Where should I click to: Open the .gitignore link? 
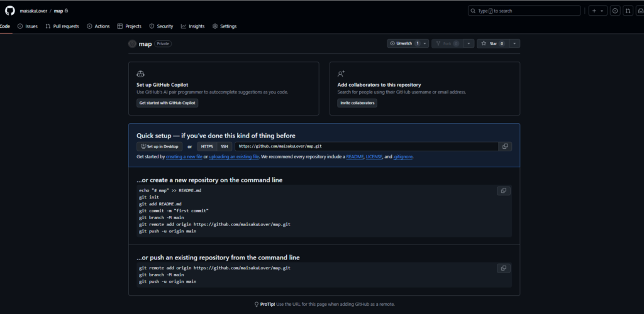coord(403,157)
